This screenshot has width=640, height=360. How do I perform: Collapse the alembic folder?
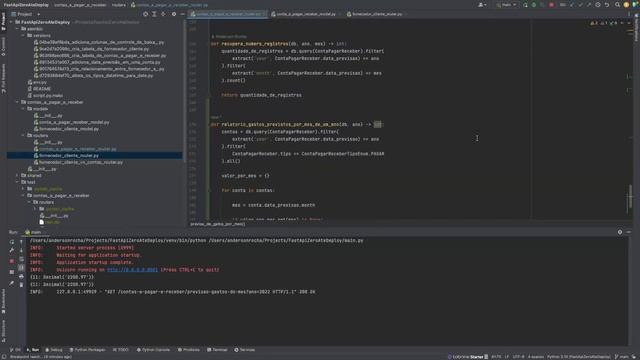pyautogui.click(x=18, y=29)
